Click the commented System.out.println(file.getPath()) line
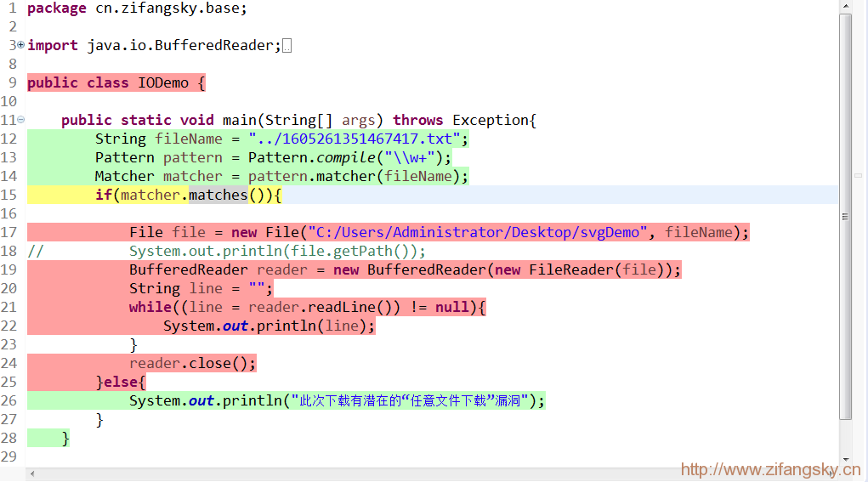 [277, 252]
